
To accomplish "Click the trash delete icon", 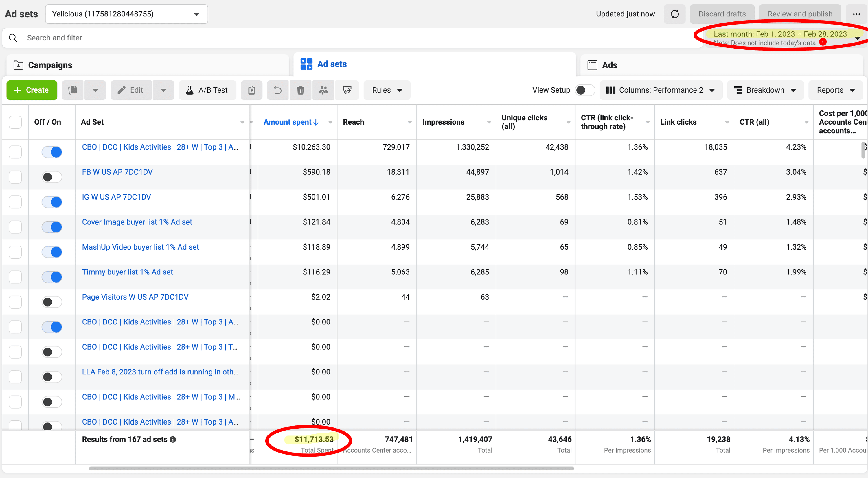I will tap(300, 90).
